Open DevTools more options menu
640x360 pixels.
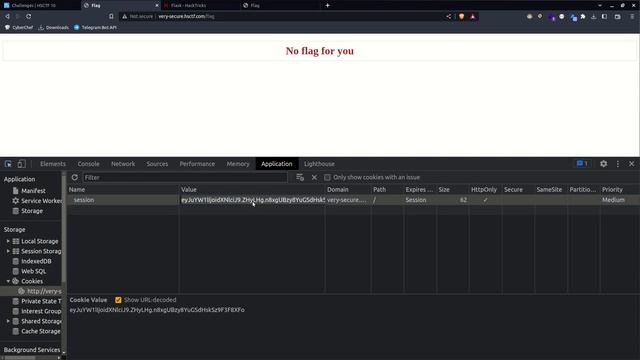[618, 164]
